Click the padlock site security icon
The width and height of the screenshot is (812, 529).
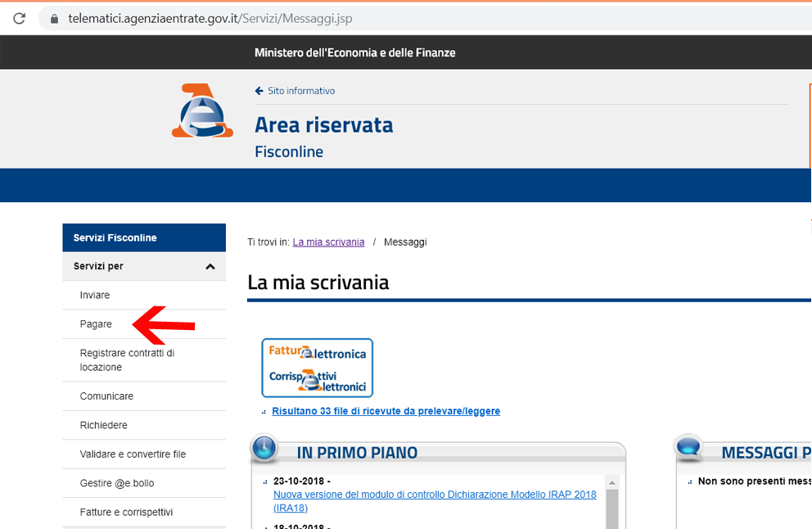coord(54,19)
